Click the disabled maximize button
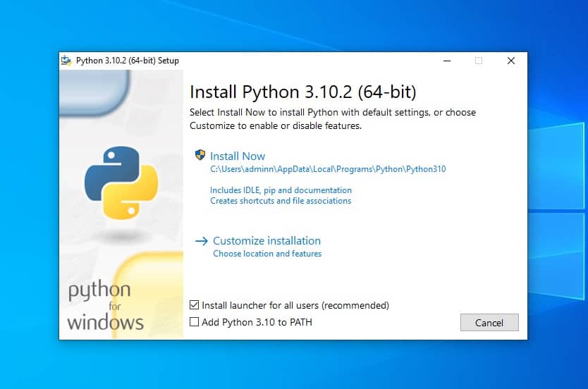 (x=479, y=61)
